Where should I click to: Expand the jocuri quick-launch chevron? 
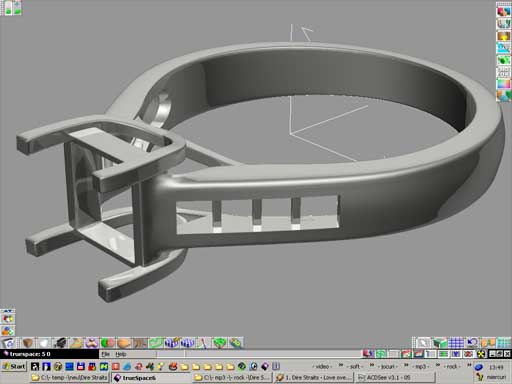point(406,366)
